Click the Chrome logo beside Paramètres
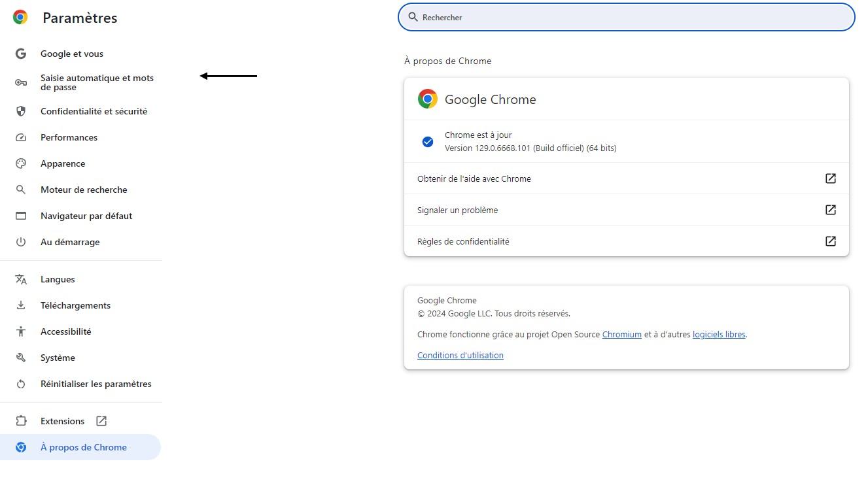This screenshot has width=868, height=489. point(20,18)
